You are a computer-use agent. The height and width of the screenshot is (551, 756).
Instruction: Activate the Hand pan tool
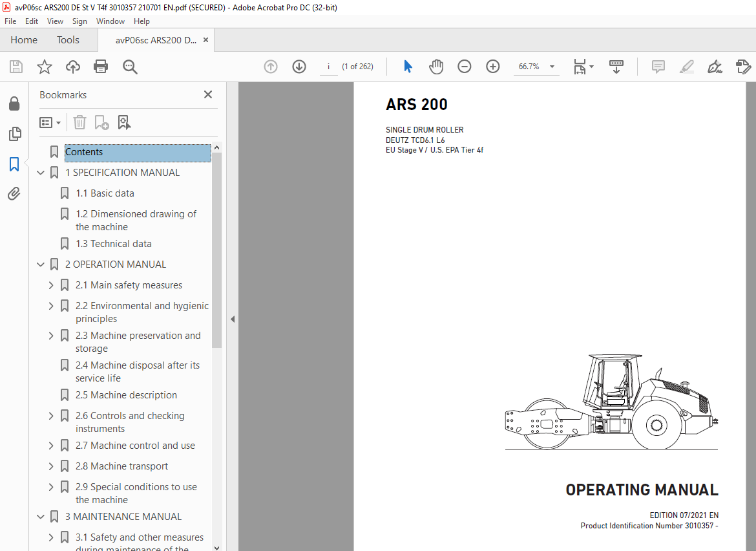click(436, 67)
